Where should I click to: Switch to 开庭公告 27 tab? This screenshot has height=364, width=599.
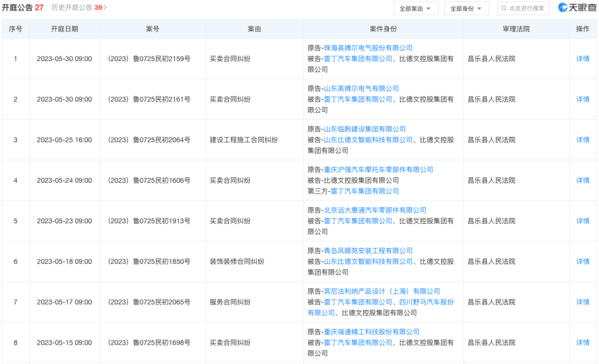coord(23,8)
